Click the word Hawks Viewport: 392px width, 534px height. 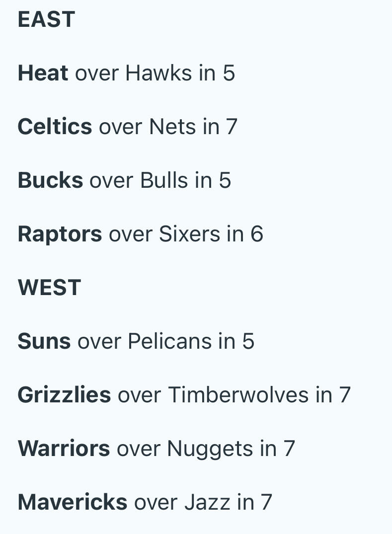click(x=158, y=73)
